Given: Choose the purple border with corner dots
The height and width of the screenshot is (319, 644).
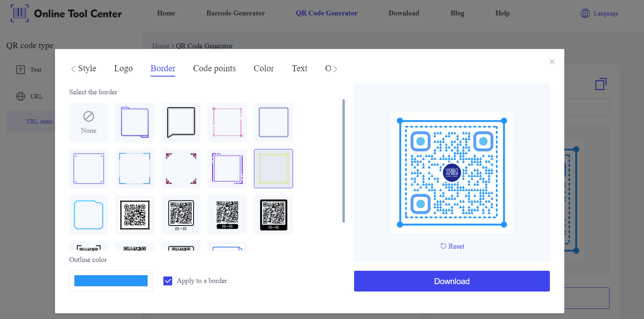Looking at the screenshot, I should click(x=89, y=168).
